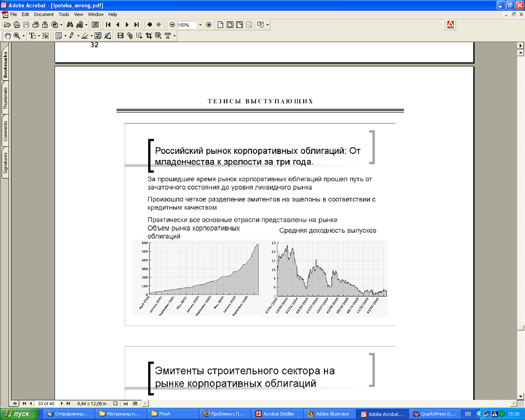Switch to Acrobat Distiller taskbar button
This screenshot has width=525, height=420.
(277, 414)
